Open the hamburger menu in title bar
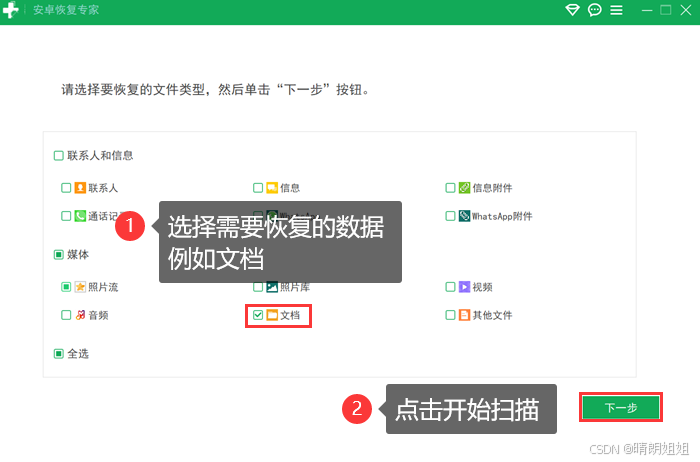Screen dimensions: 700x462 click(x=617, y=10)
